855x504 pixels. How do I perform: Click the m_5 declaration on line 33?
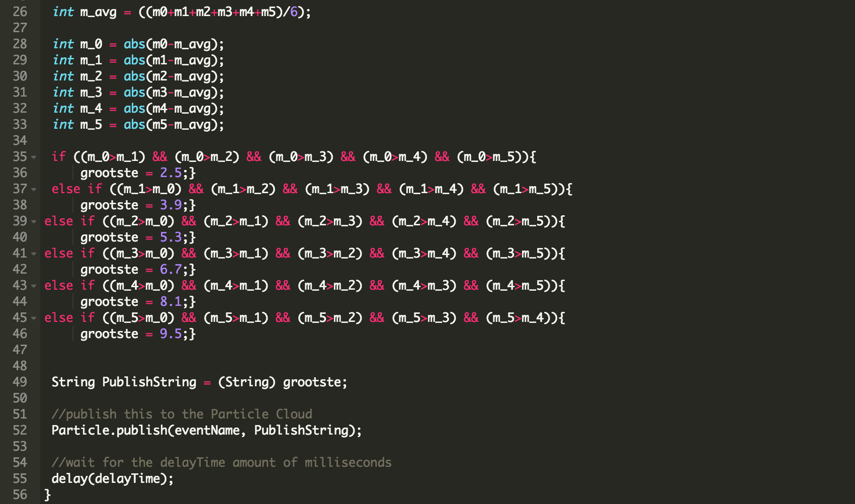coord(91,125)
